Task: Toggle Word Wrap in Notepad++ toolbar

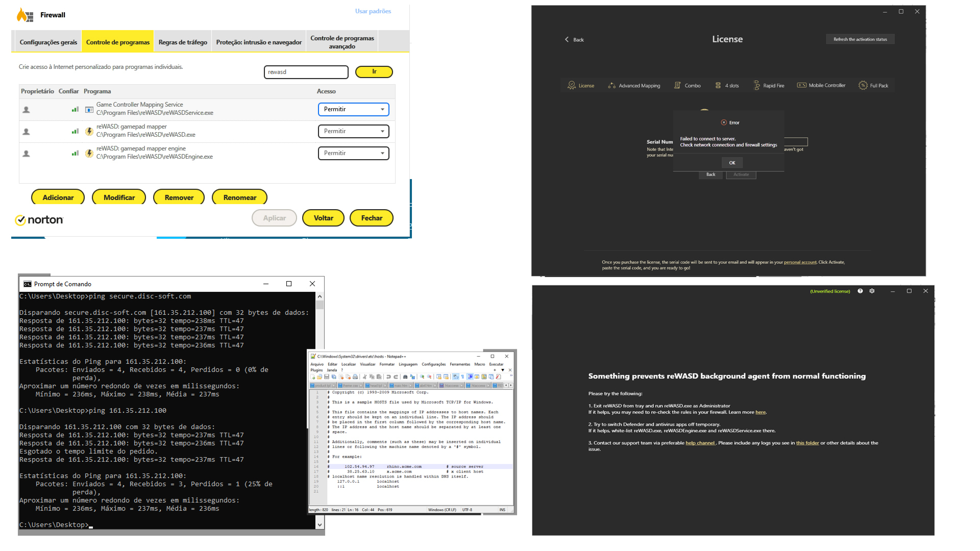Action: coord(456,377)
